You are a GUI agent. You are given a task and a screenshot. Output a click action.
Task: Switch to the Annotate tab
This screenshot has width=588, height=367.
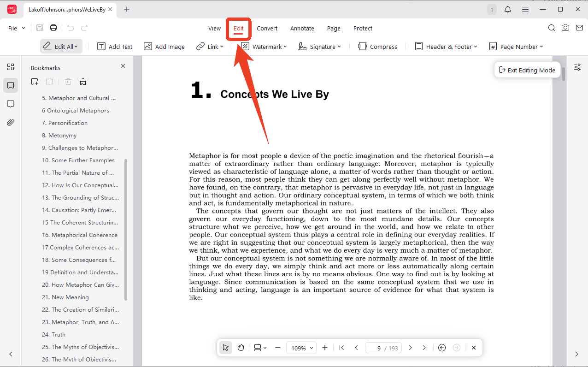(302, 28)
